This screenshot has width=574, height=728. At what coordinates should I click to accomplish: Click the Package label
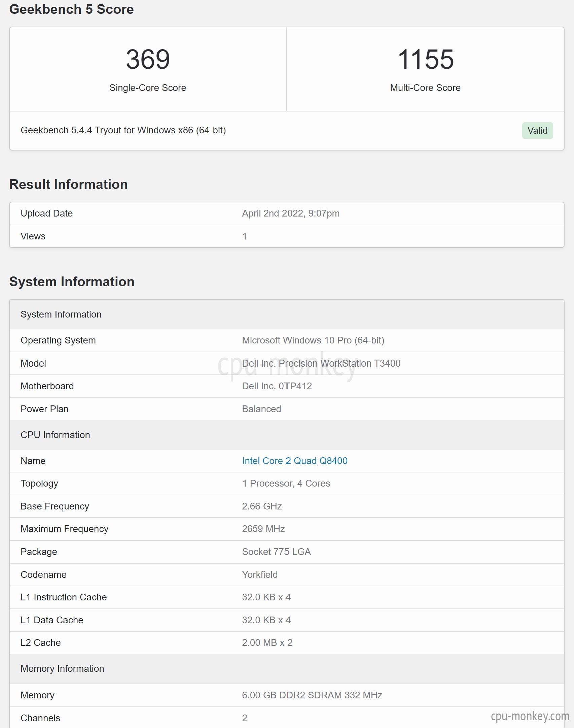pyautogui.click(x=39, y=552)
